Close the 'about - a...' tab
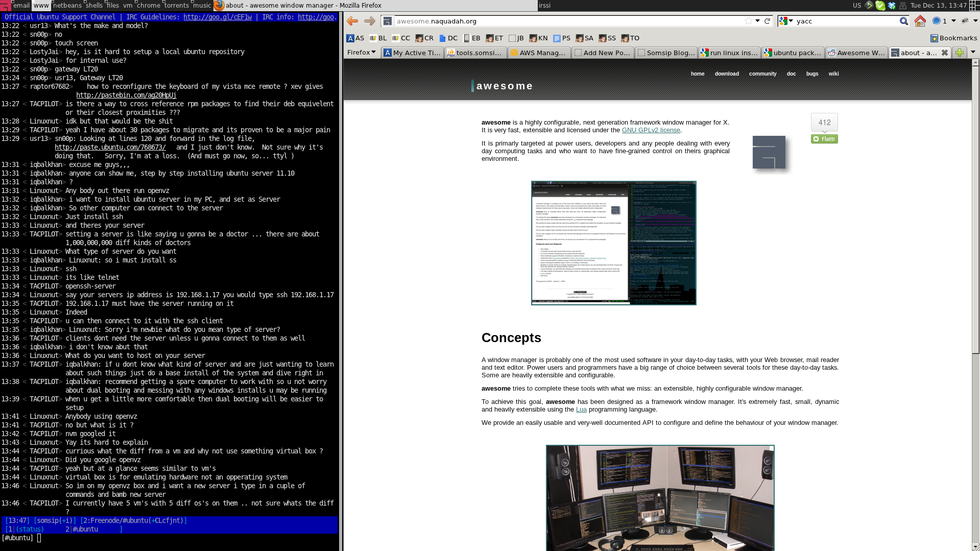This screenshot has height=551, width=980. tap(945, 53)
